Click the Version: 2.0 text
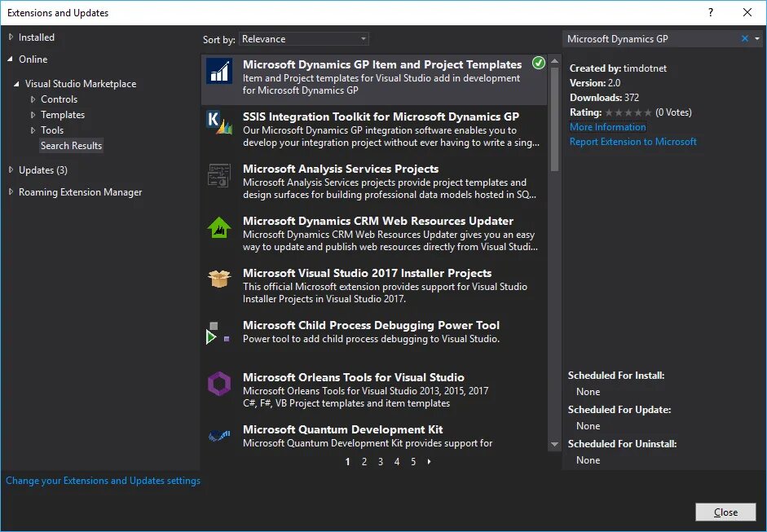 click(x=595, y=83)
